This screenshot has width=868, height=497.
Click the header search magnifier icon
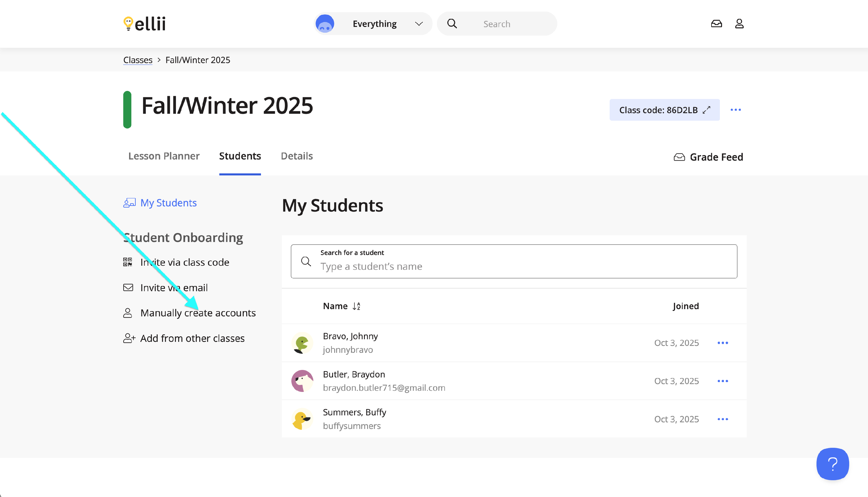click(x=452, y=23)
